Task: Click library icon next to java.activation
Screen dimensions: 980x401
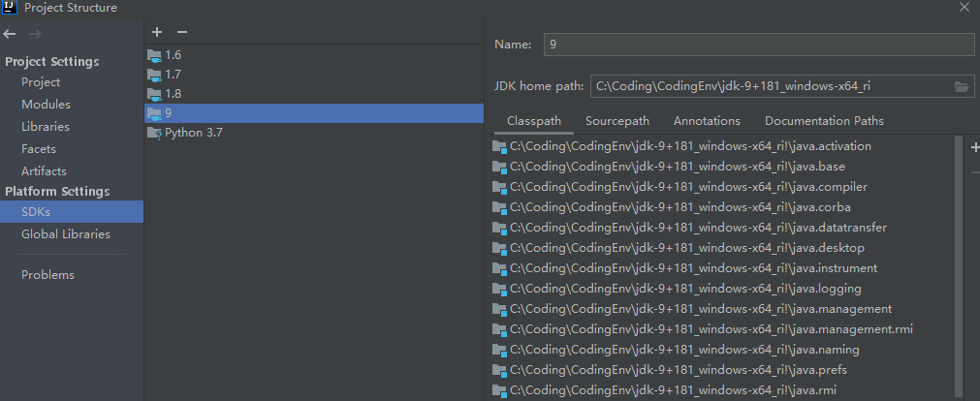Action: coord(499,147)
